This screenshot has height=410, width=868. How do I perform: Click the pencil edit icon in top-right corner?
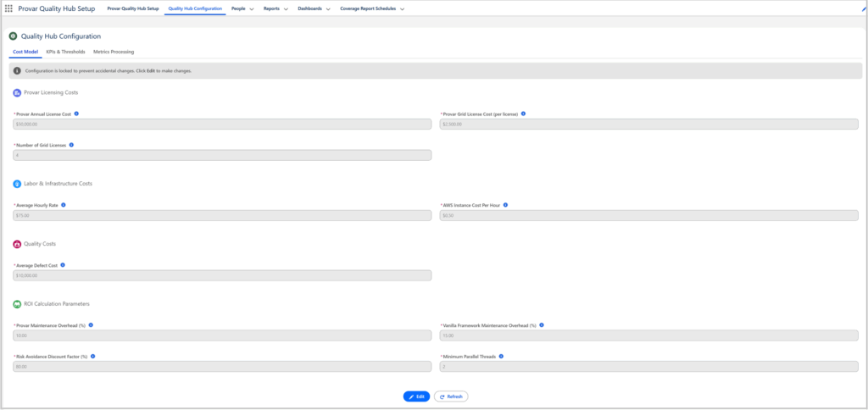tap(864, 8)
